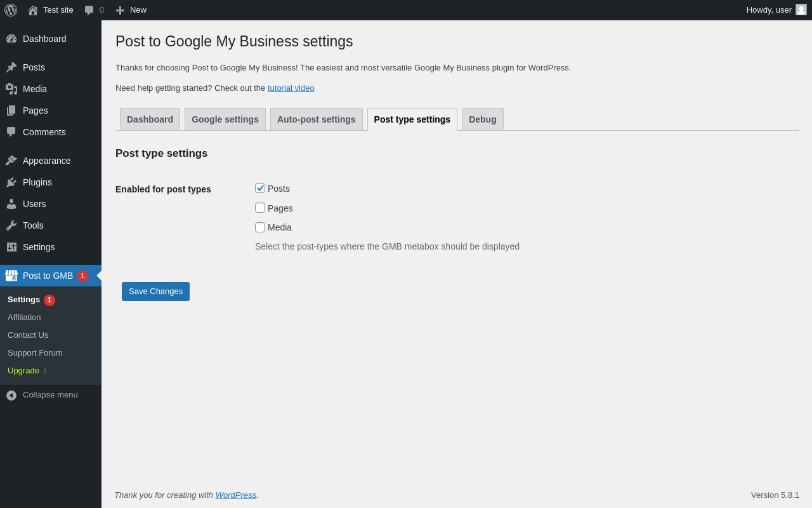The image size is (812, 508).
Task: Open Appearance via the paintbrush icon
Action: point(11,161)
